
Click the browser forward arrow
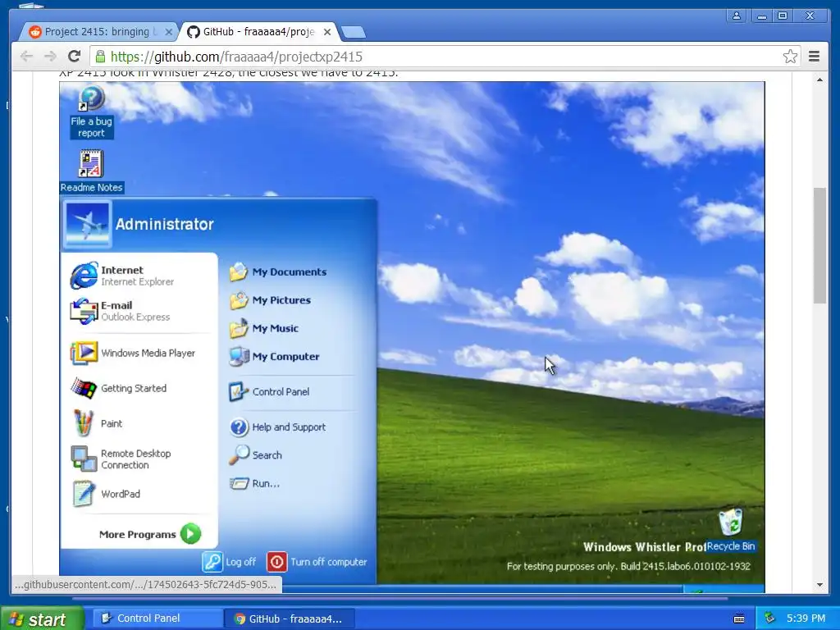(x=50, y=57)
